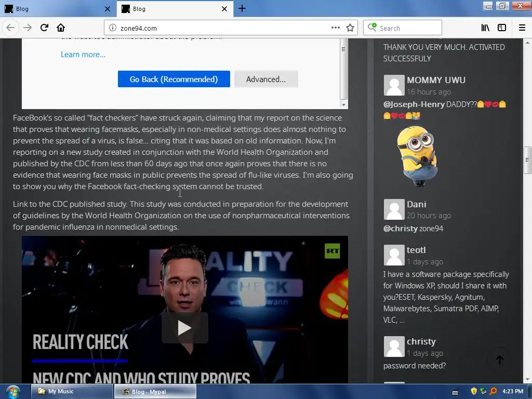Viewport: 532px width, 399px height.
Task: Click the Learn more link
Action: click(83, 54)
